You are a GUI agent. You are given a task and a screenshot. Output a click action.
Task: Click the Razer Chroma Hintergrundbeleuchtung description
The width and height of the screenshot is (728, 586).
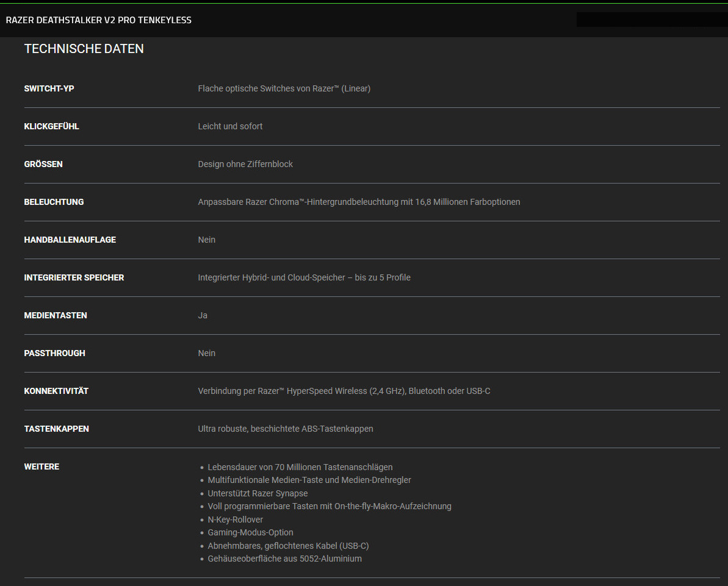coord(359,202)
